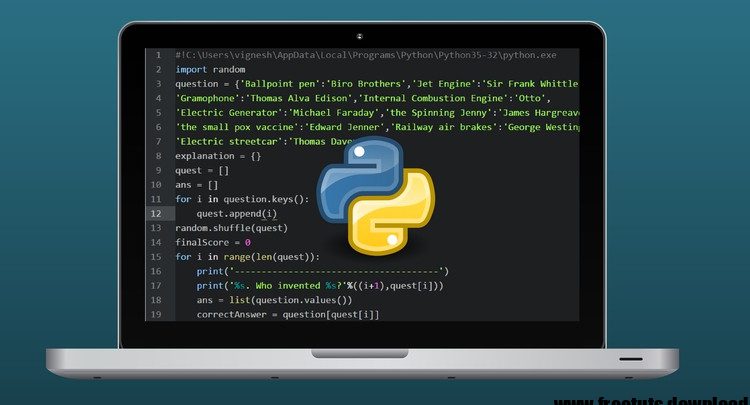Viewport: 750px width, 405px height.
Task: Select the 'Michael Faraday' value
Action: point(334,113)
